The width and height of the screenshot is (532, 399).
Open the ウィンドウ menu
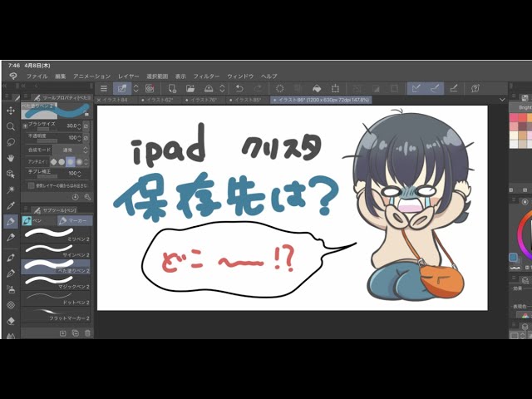coord(240,76)
